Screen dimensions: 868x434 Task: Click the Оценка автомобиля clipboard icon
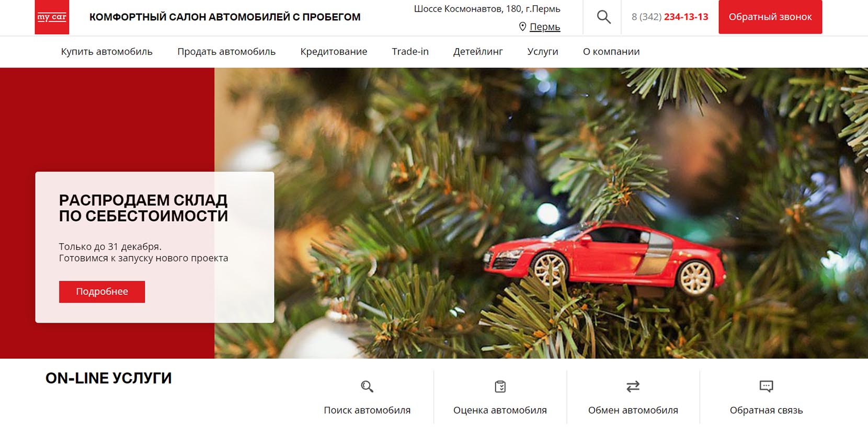(x=500, y=386)
